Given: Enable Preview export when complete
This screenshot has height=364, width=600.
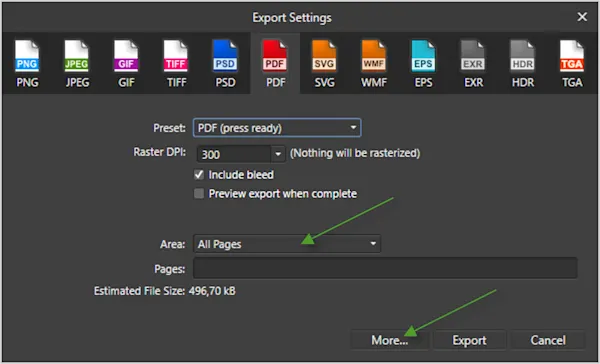Looking at the screenshot, I should pyautogui.click(x=199, y=194).
